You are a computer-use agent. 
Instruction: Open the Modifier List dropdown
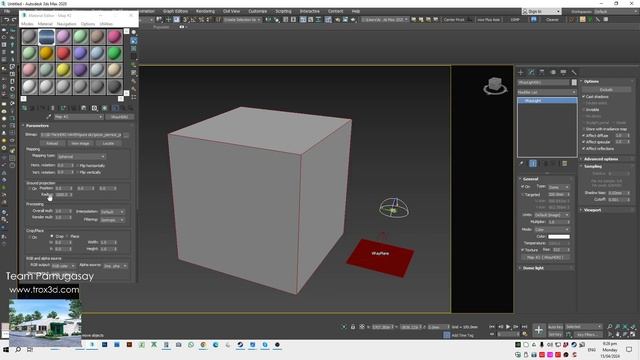point(547,92)
